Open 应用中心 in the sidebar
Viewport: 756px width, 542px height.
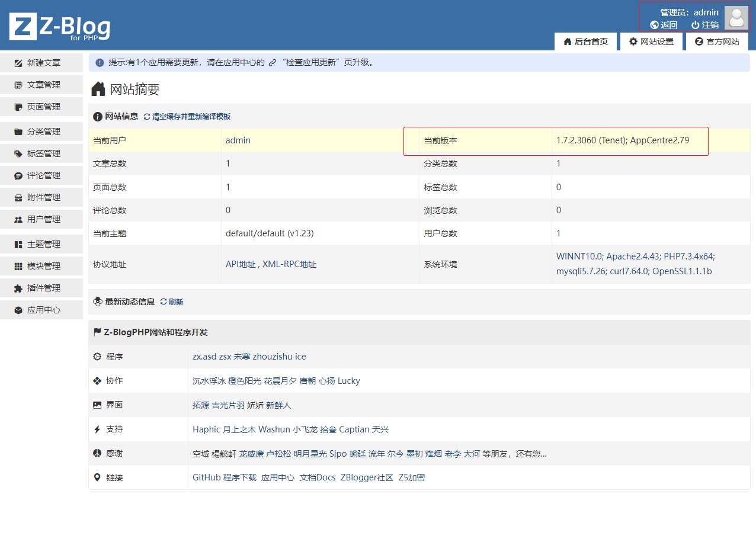41,310
